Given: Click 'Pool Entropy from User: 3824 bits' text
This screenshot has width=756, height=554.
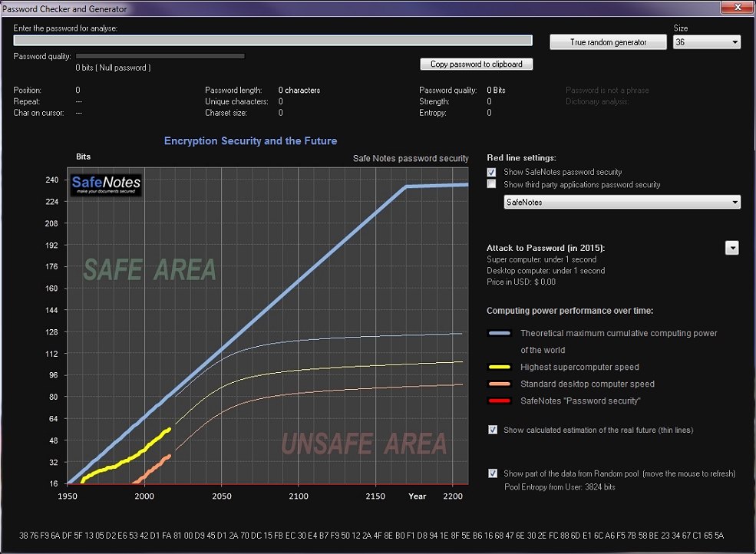Looking at the screenshot, I should click(x=560, y=487).
